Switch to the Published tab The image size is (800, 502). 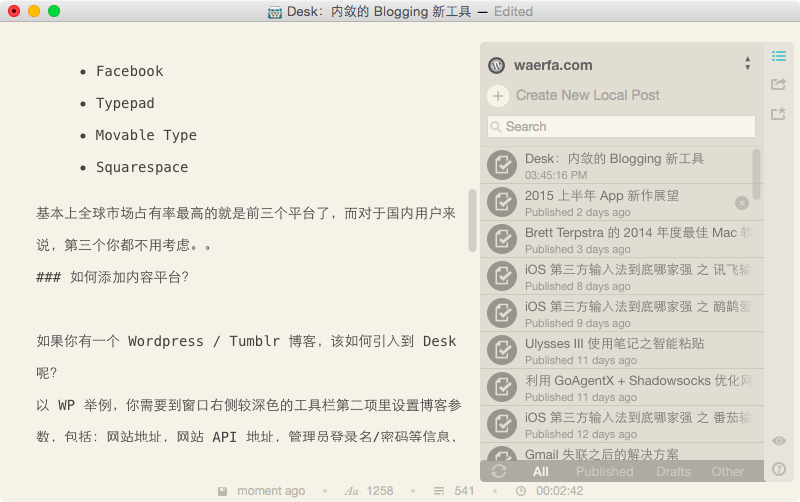click(x=605, y=472)
